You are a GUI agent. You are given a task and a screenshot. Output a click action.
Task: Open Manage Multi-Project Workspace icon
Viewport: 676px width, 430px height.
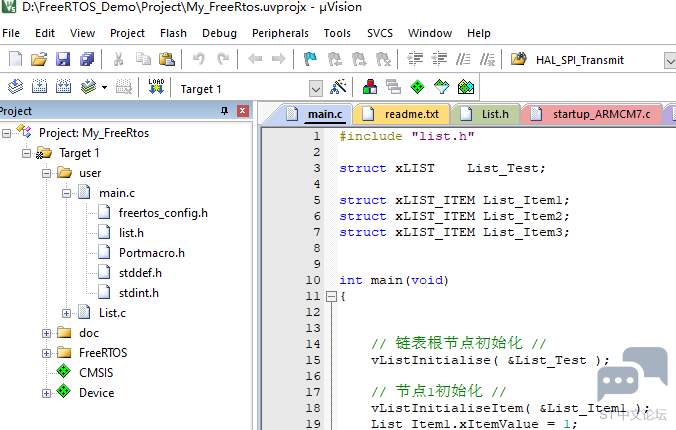pos(393,87)
